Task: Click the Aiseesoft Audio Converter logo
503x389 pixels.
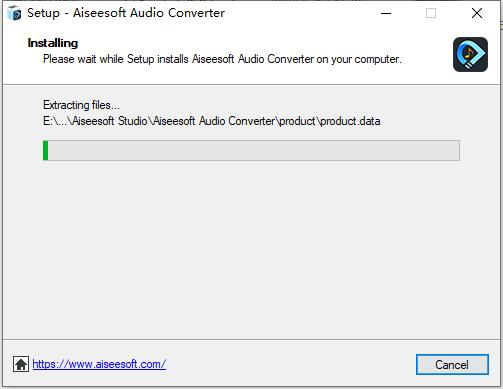Action: tap(470, 54)
